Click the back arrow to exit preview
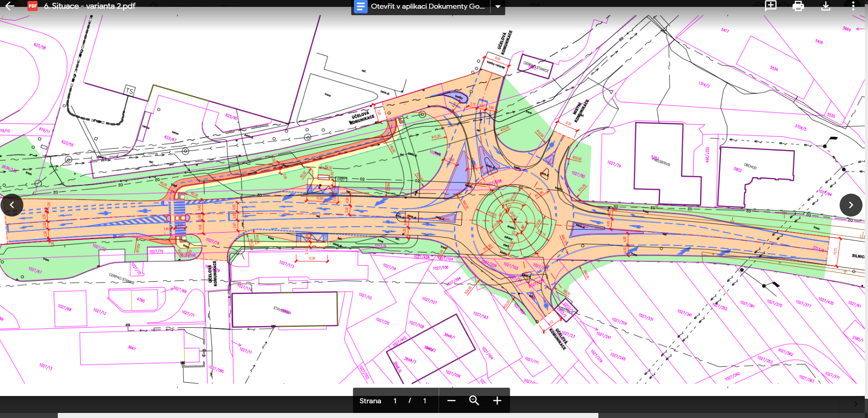 pyautogui.click(x=9, y=6)
